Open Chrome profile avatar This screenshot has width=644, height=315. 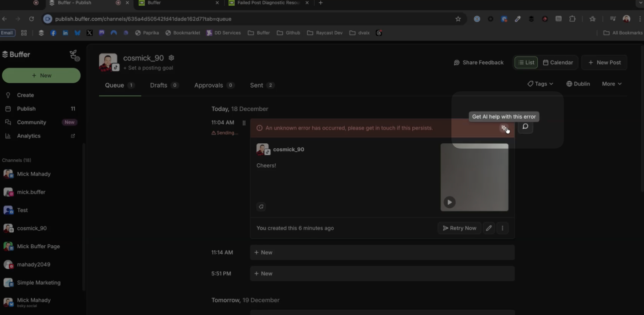tap(627, 19)
